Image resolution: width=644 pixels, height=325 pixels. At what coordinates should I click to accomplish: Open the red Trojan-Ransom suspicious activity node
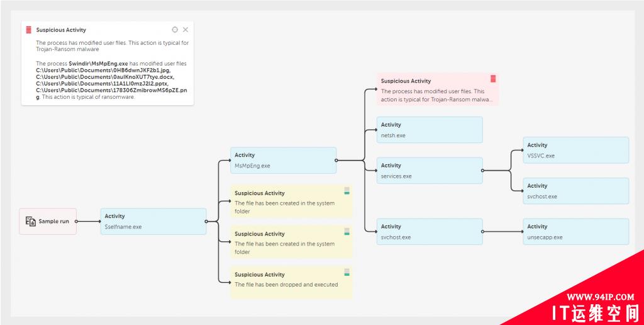tap(438, 89)
